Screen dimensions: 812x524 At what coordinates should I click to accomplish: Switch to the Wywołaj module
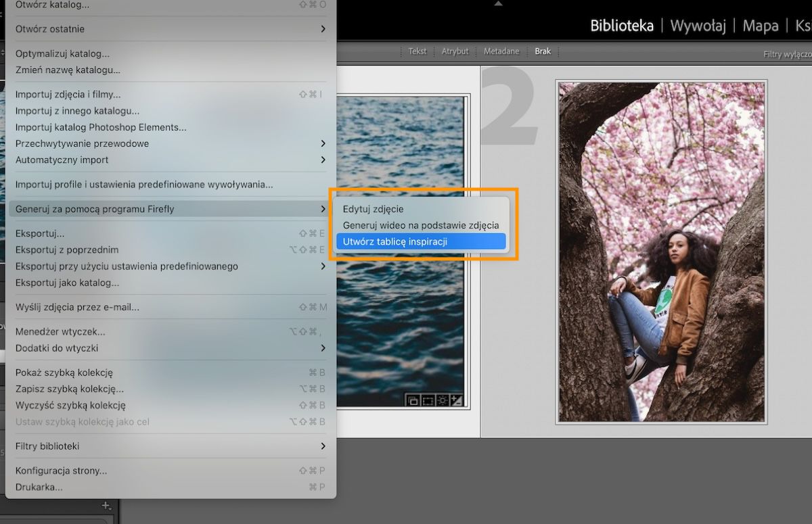point(698,26)
